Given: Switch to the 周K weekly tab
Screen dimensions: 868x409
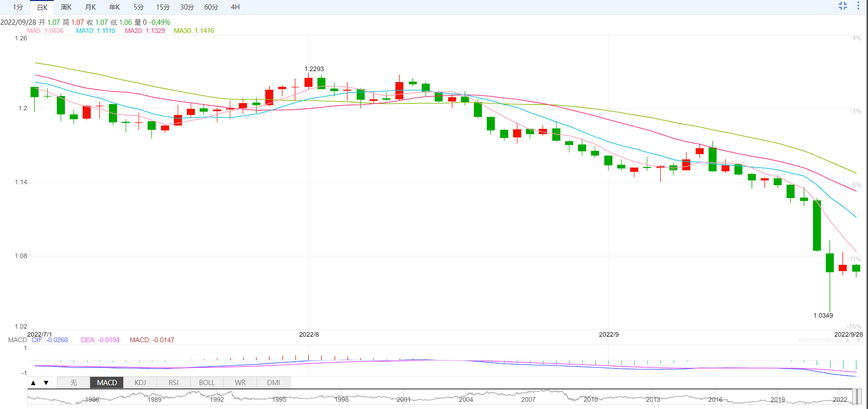Looking at the screenshot, I should click(66, 7).
